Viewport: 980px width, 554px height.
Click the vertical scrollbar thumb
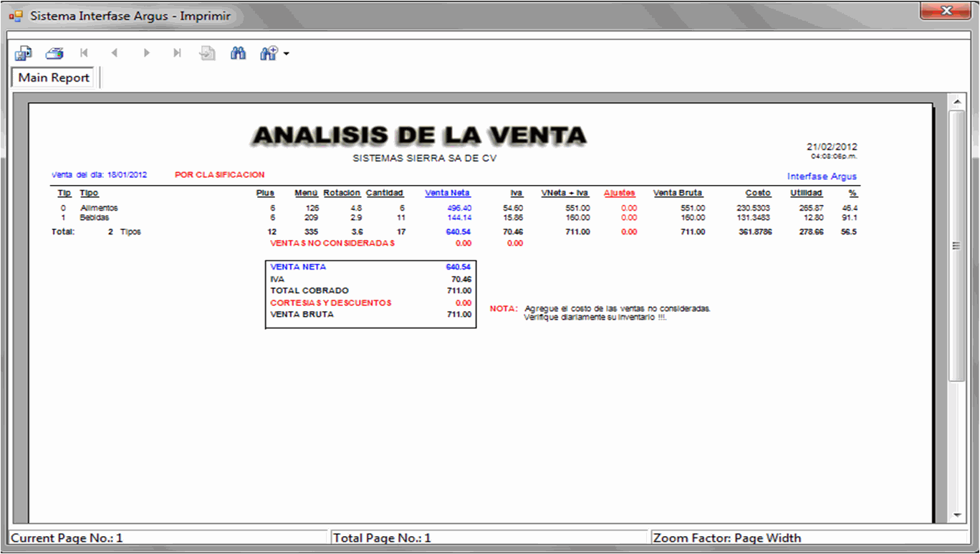tap(956, 245)
